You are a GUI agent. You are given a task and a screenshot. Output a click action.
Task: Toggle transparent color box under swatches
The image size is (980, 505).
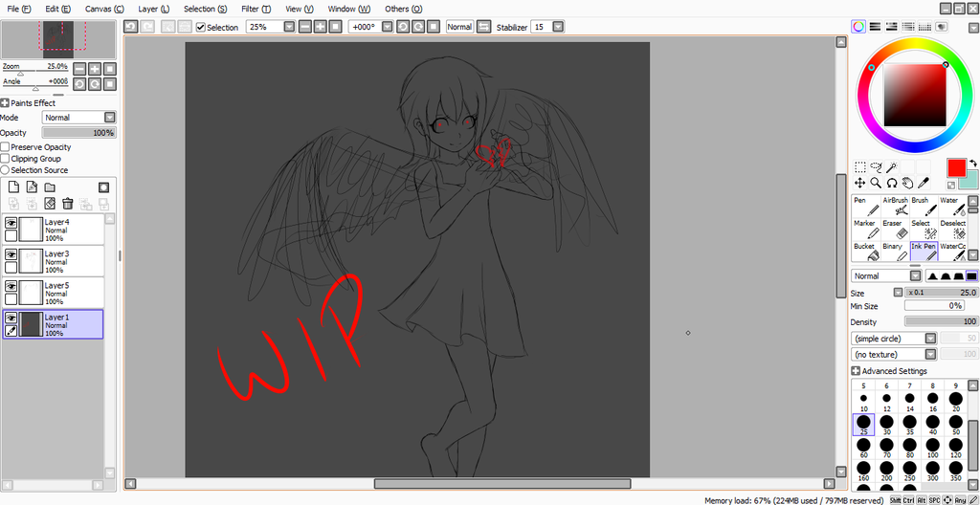click(x=951, y=185)
